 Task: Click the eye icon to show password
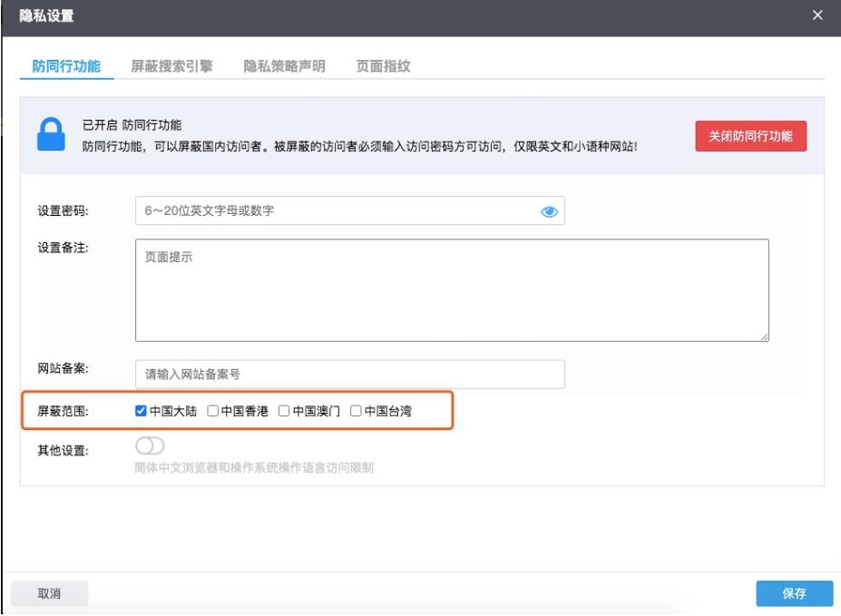click(x=549, y=211)
